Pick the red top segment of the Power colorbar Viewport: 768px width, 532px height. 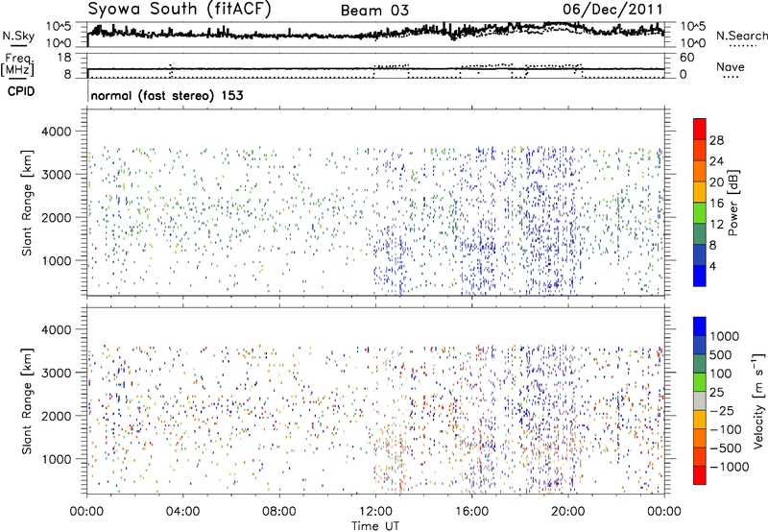tap(700, 129)
